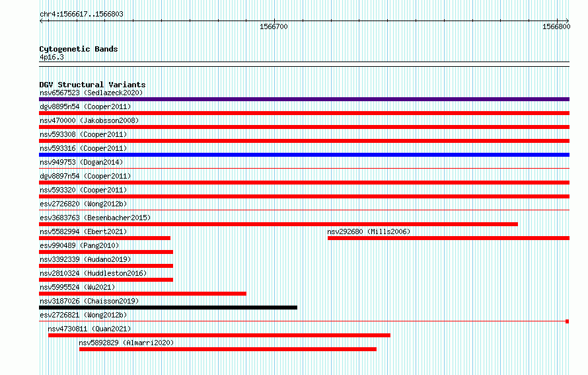This screenshot has height=375, width=588.
Task: Click esv990489 (Pang2010) label
Action: 79,245
